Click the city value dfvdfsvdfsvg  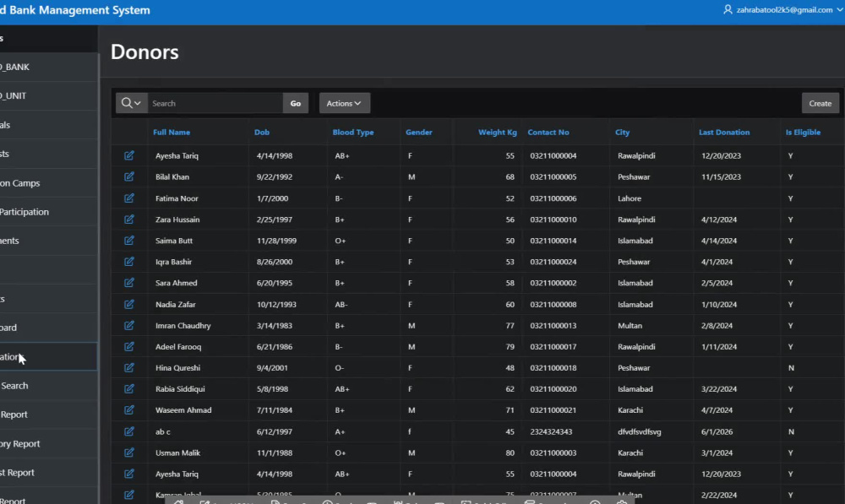(x=639, y=431)
